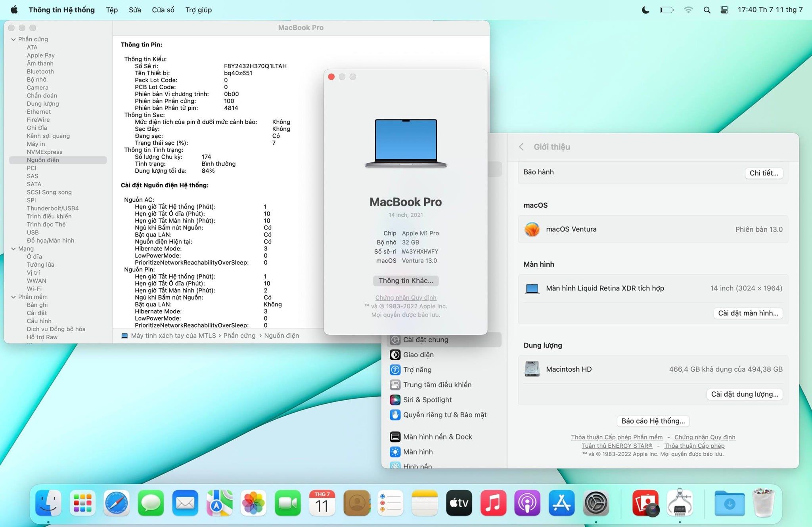The height and width of the screenshot is (527, 812).
Task: Open the Apple menu
Action: tap(14, 10)
